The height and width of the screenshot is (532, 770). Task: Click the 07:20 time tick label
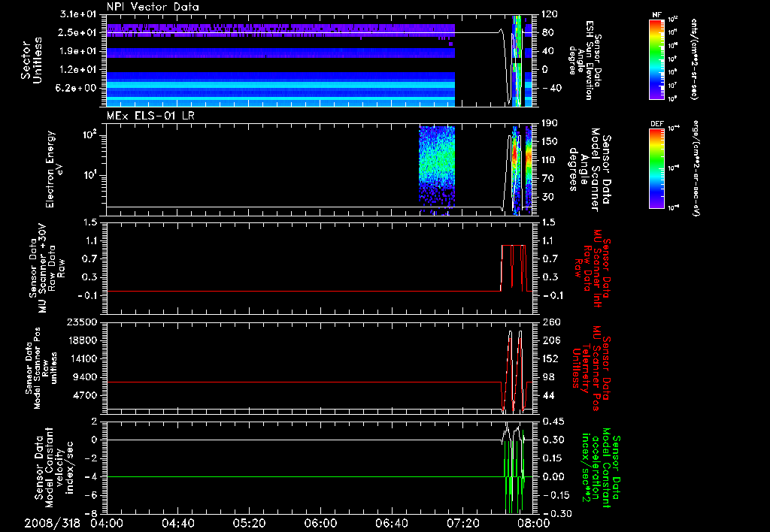click(463, 523)
